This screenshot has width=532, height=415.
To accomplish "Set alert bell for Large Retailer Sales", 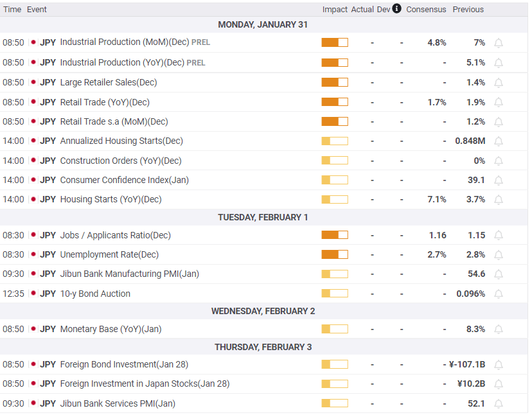I will point(499,83).
